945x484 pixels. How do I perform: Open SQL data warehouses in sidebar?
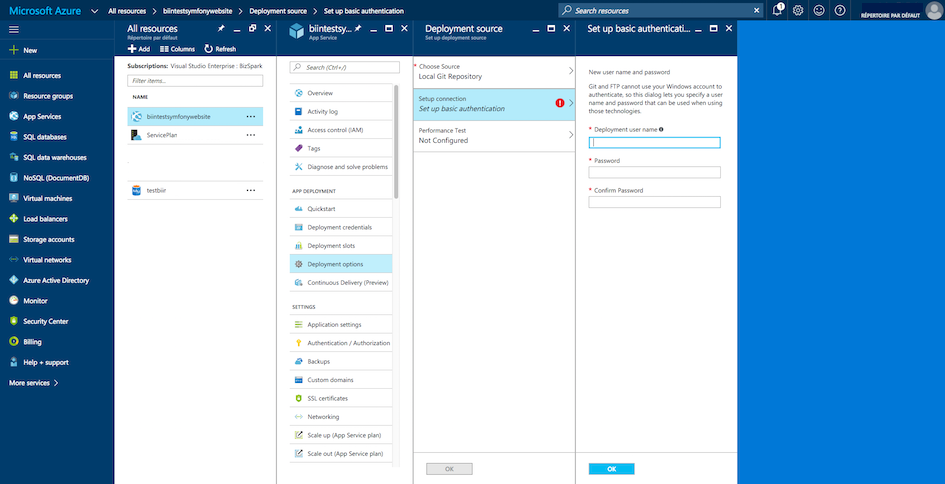click(x=57, y=158)
